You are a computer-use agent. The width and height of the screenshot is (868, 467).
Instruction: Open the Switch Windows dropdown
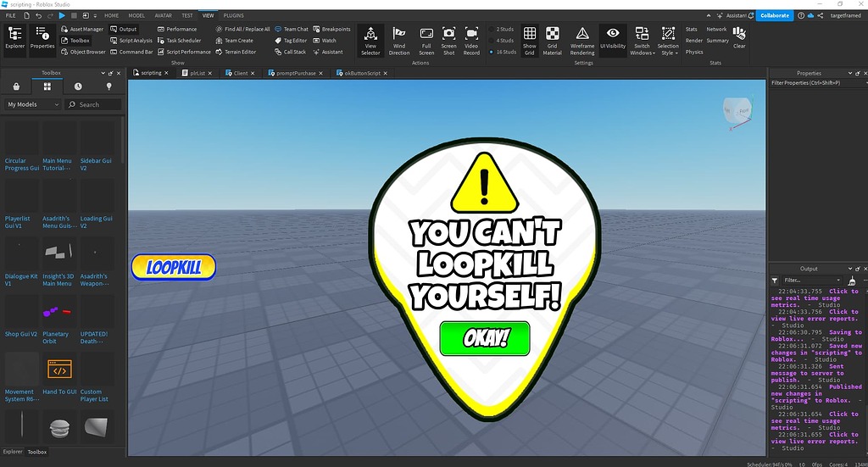click(643, 41)
